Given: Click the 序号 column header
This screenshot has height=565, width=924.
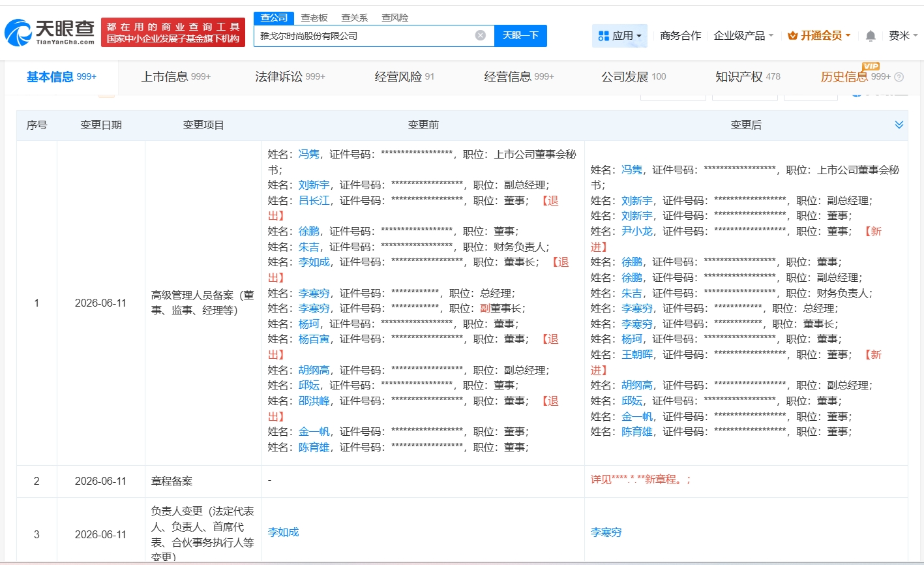Looking at the screenshot, I should (37, 125).
